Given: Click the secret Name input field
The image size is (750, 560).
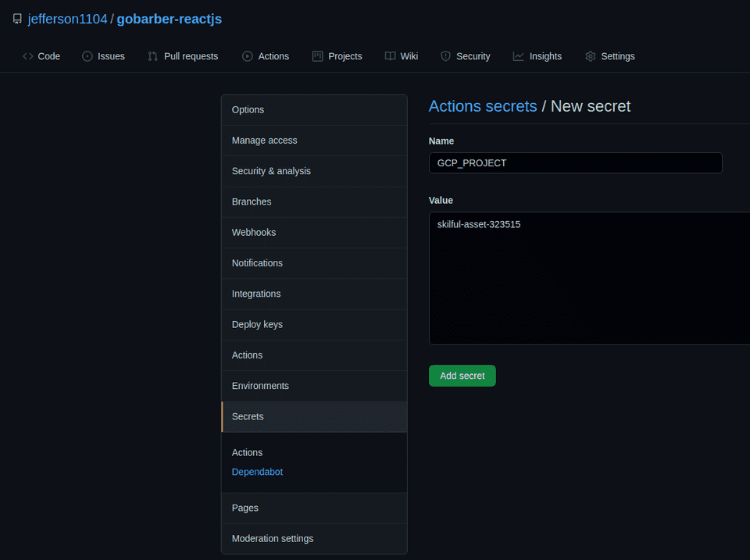Looking at the screenshot, I should (575, 163).
